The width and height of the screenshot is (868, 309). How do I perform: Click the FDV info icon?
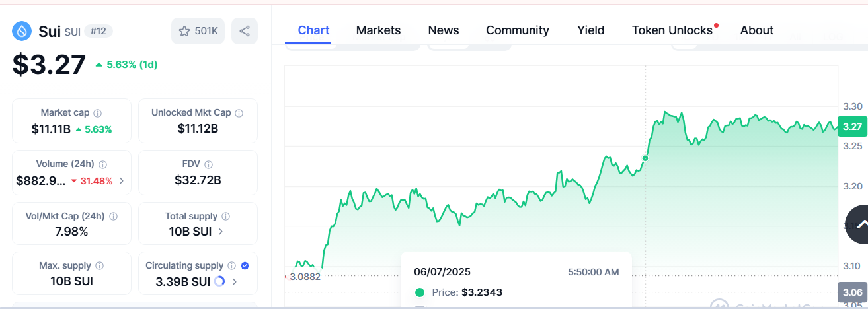209,164
